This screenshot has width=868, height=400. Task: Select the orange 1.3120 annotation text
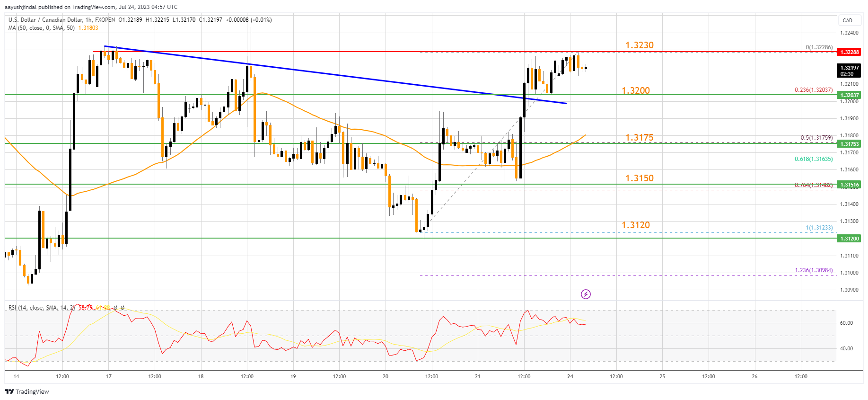(636, 225)
